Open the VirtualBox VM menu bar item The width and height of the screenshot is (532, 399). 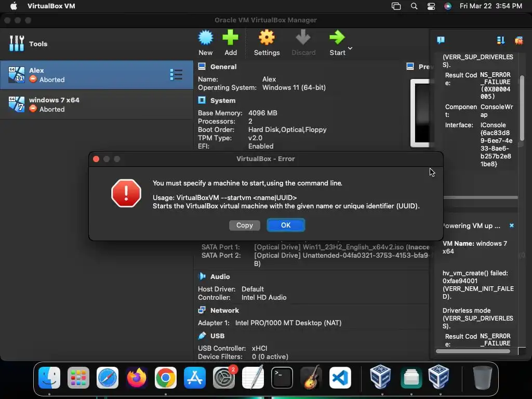point(51,6)
